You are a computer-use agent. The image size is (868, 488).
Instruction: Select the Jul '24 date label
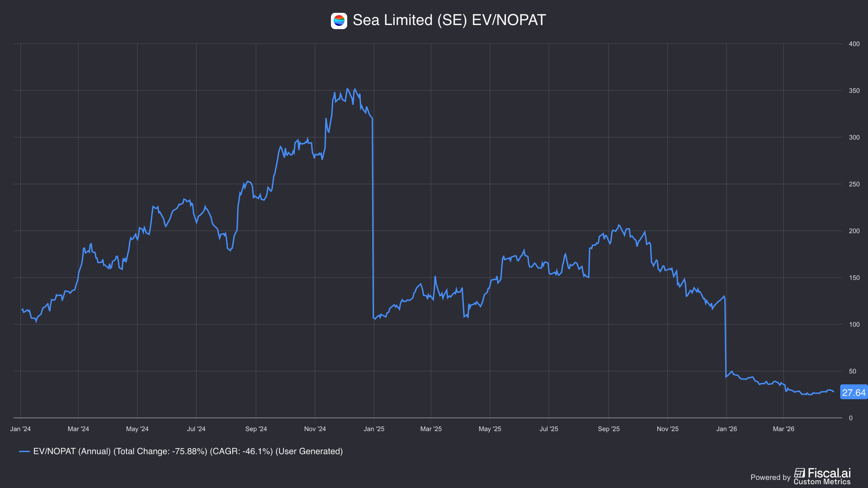pyautogui.click(x=196, y=429)
